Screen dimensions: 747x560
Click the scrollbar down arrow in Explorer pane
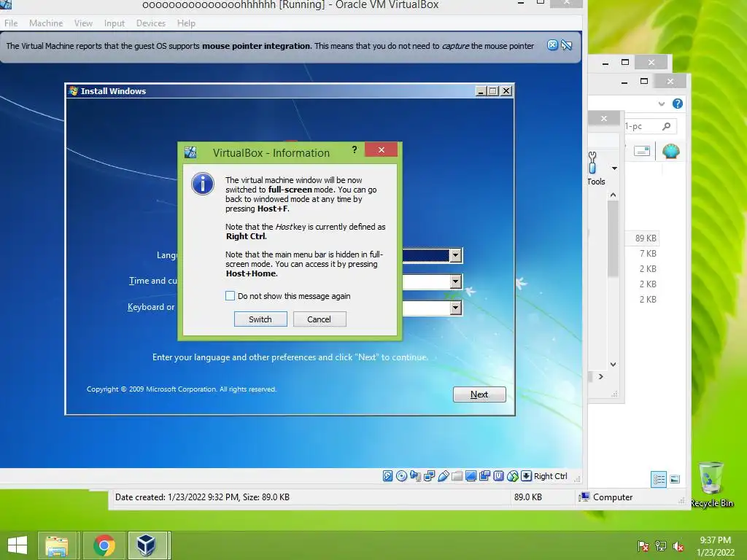(x=613, y=365)
